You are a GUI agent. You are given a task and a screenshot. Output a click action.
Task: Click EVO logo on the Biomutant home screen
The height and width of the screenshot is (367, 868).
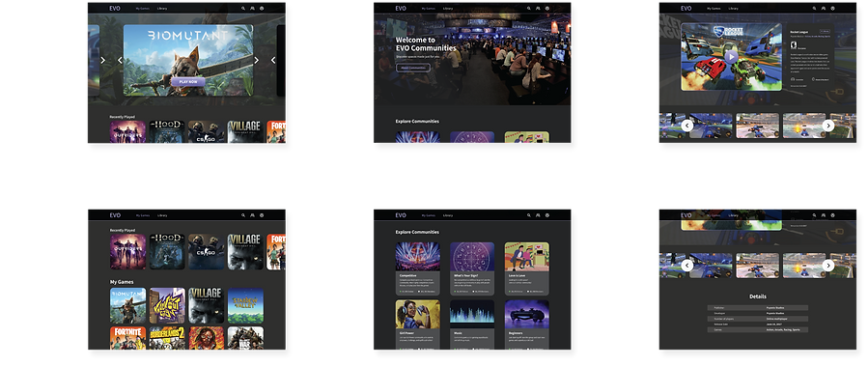coord(115,9)
